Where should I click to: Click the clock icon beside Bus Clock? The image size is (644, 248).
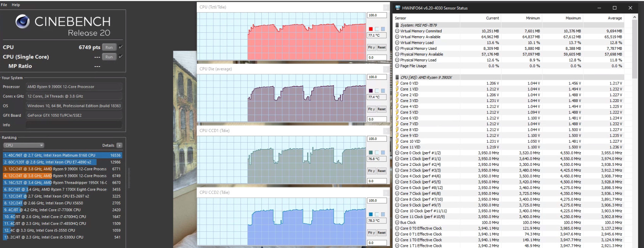click(x=397, y=223)
